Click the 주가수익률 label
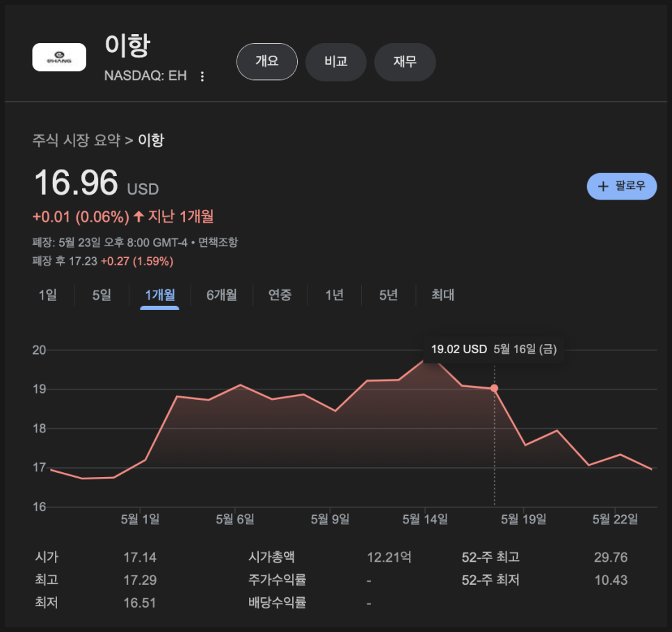The width and height of the screenshot is (672, 632). (278, 580)
